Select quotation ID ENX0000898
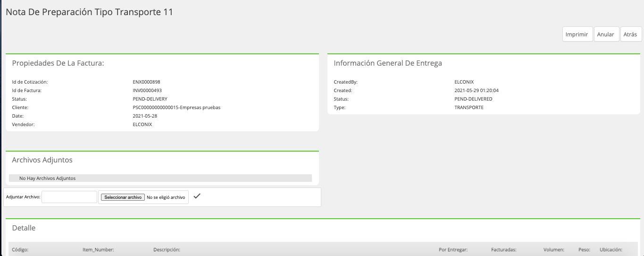 (x=147, y=82)
